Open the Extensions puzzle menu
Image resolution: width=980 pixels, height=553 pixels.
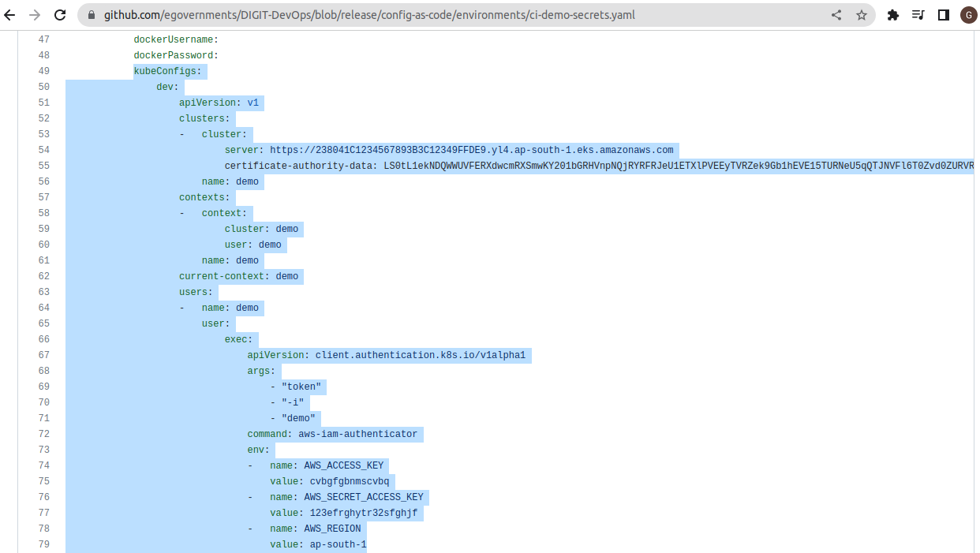pos(893,15)
